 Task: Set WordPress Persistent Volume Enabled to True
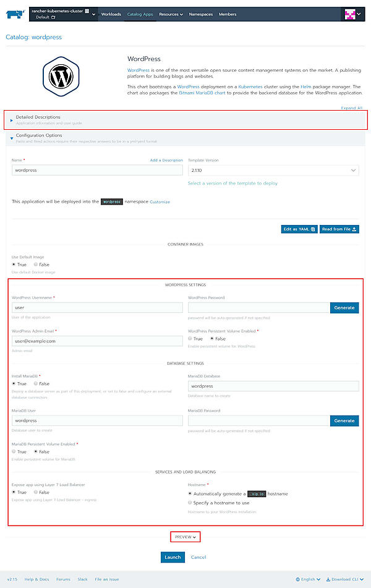190,339
